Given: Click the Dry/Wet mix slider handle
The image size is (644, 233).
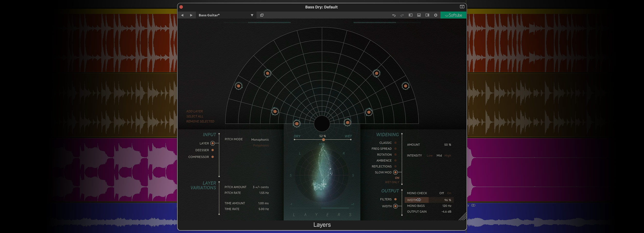Looking at the screenshot, I should click(x=323, y=140).
